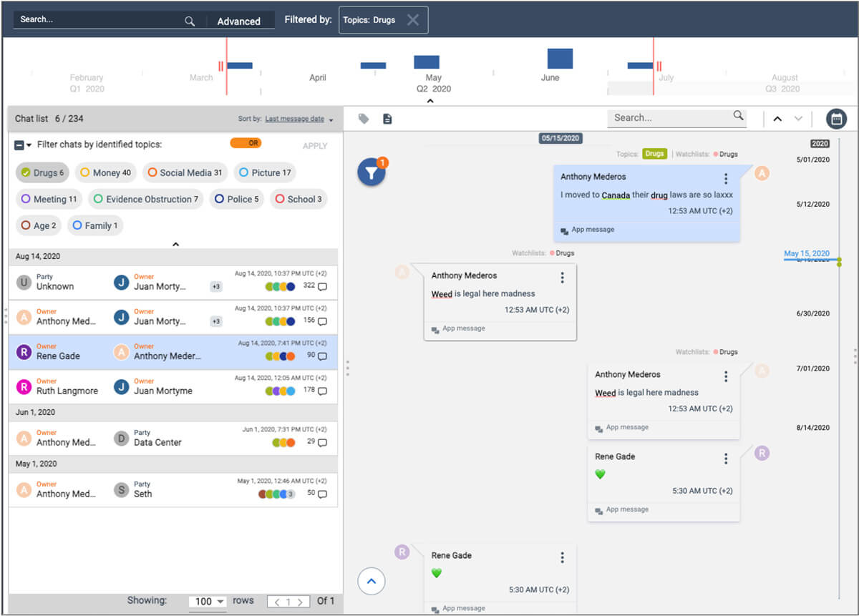The width and height of the screenshot is (859, 616).
Task: Click the magnifier icon in top search bar
Action: 190,21
